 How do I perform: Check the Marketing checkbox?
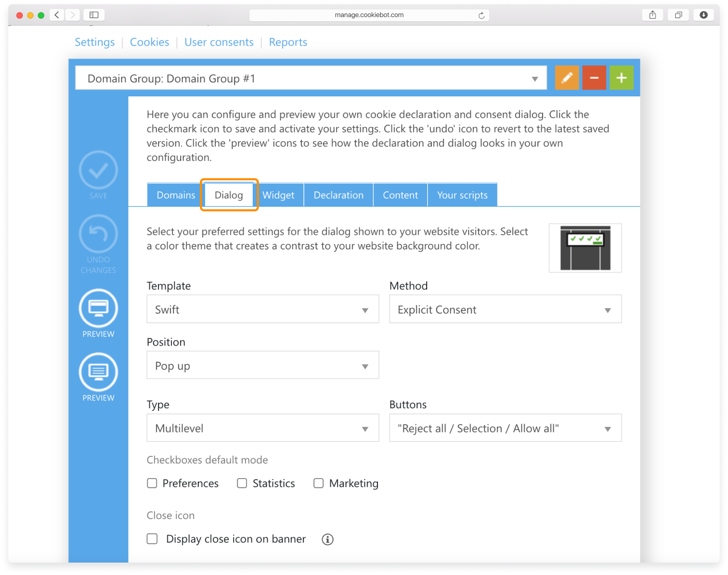pyautogui.click(x=318, y=483)
